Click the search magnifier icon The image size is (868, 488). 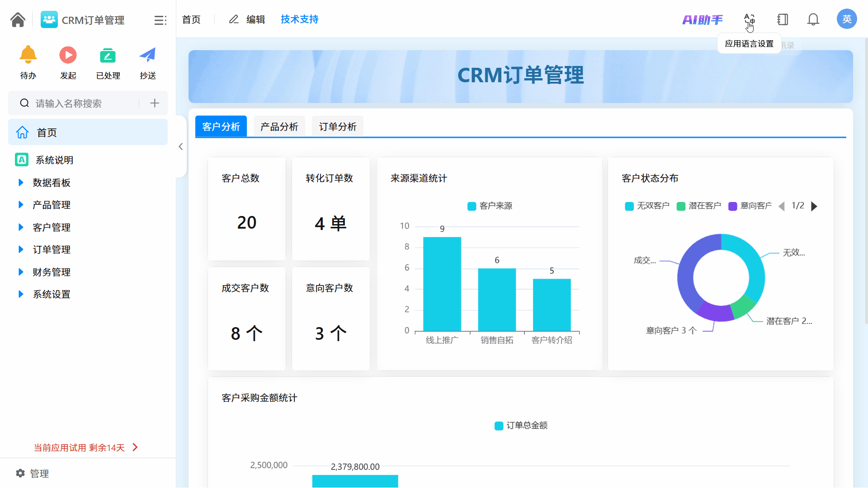pos(24,103)
